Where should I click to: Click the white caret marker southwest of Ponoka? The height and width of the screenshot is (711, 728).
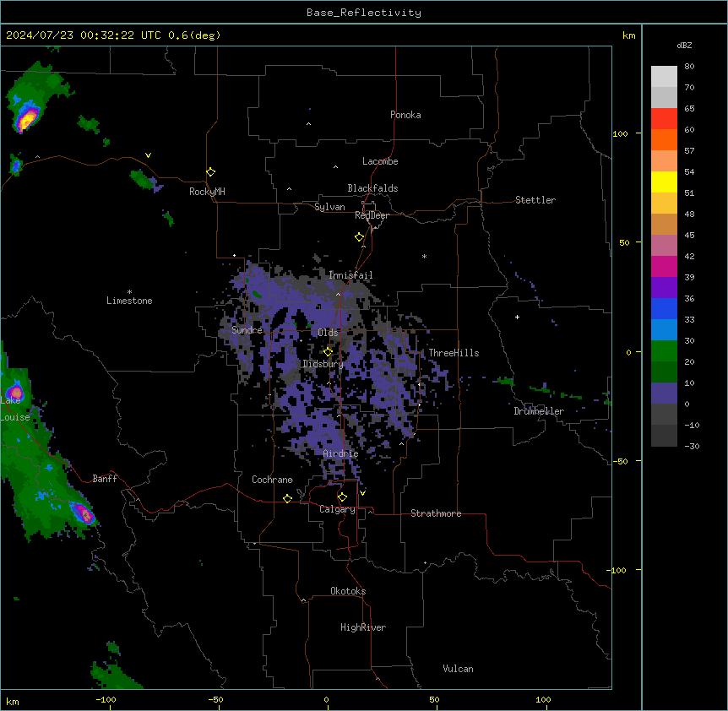click(308, 124)
